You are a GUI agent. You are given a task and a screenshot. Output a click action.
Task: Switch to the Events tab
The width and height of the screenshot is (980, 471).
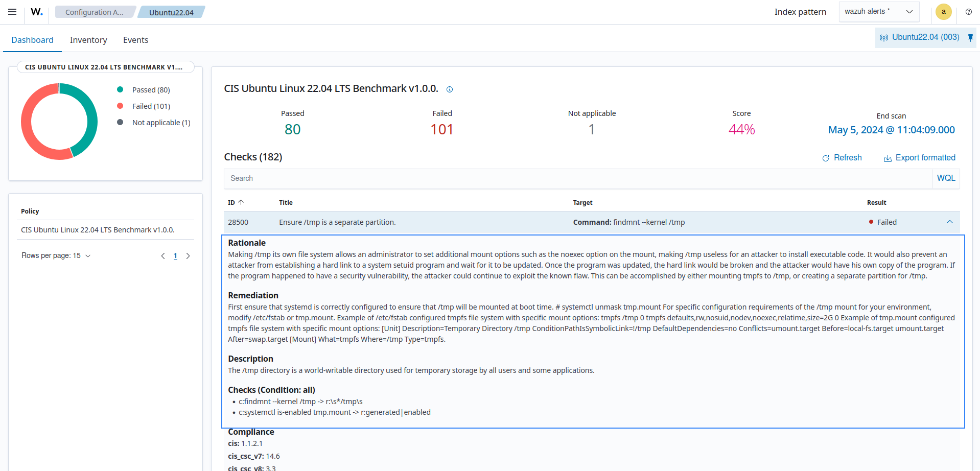[x=135, y=40]
